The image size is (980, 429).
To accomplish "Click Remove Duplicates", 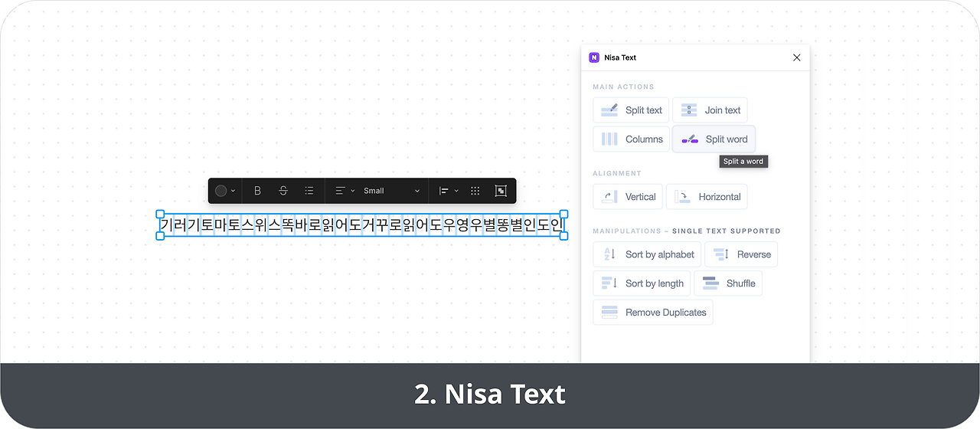I will pyautogui.click(x=653, y=313).
